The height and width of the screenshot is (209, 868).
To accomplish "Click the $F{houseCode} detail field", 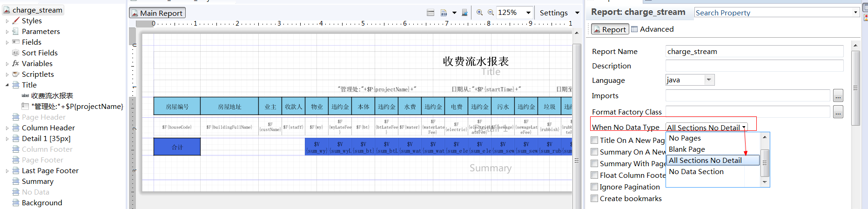I will 177,127.
